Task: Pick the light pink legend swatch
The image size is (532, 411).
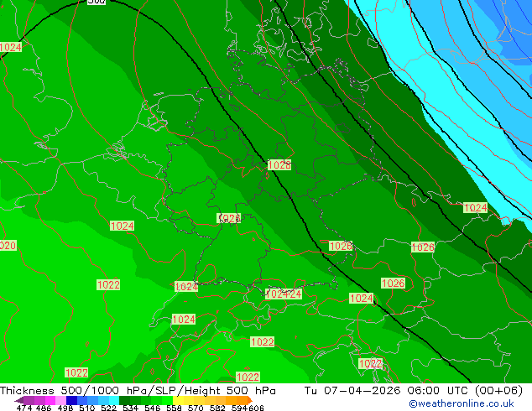Action: pyautogui.click(x=60, y=400)
